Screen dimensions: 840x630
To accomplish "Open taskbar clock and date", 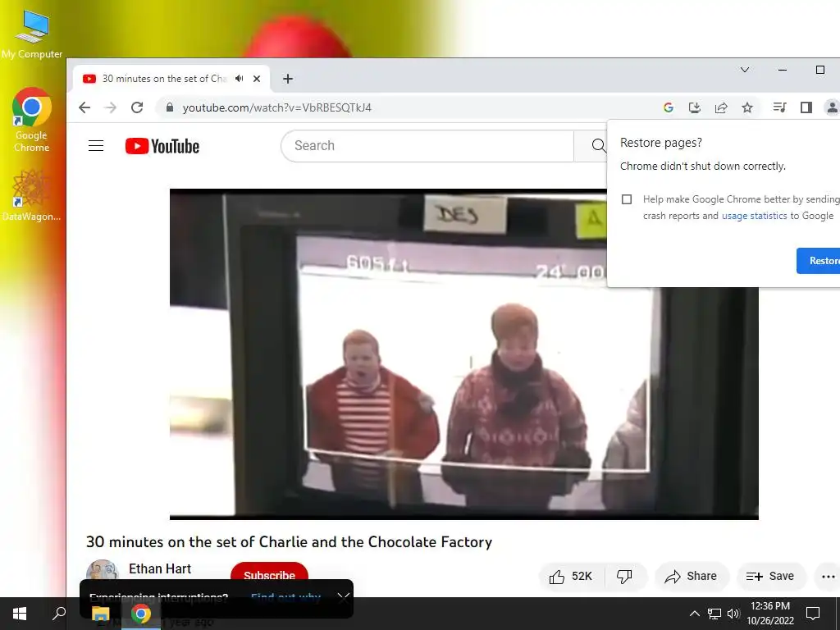I will (770, 614).
